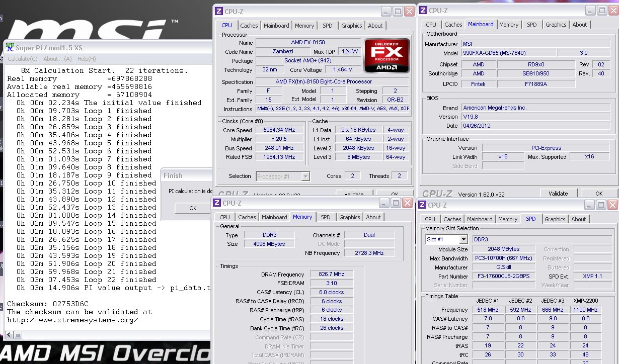Select the Graphics tab in the Mainboard window
This screenshot has width=619, height=364.
click(x=556, y=25)
